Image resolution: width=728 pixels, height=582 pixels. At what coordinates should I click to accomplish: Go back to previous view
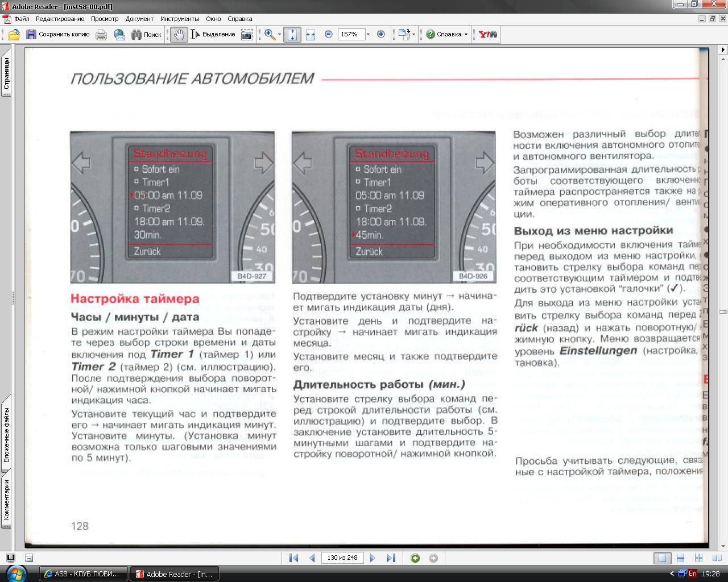(415, 558)
